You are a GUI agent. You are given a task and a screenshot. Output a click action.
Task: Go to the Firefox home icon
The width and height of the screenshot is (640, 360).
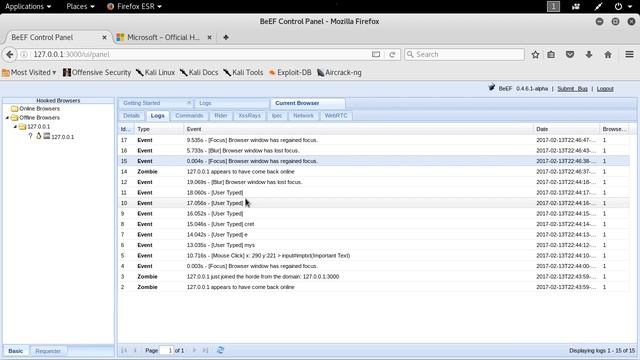tap(608, 54)
